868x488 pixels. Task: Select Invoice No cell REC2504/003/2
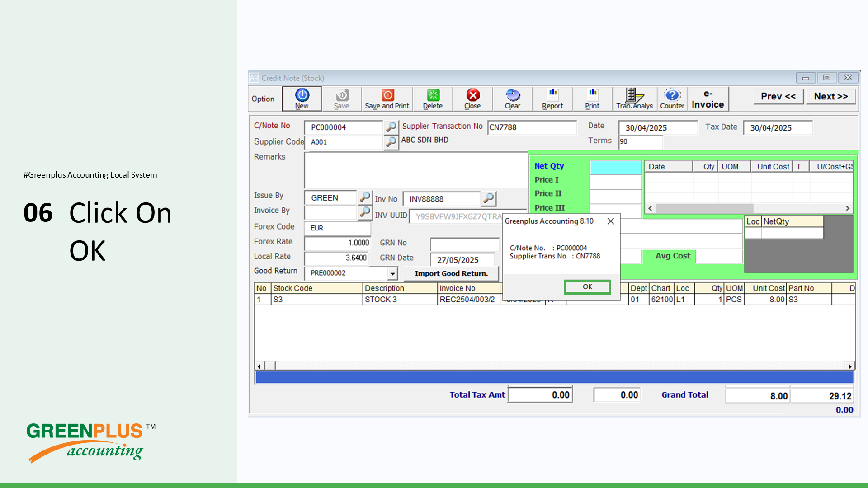(468, 300)
